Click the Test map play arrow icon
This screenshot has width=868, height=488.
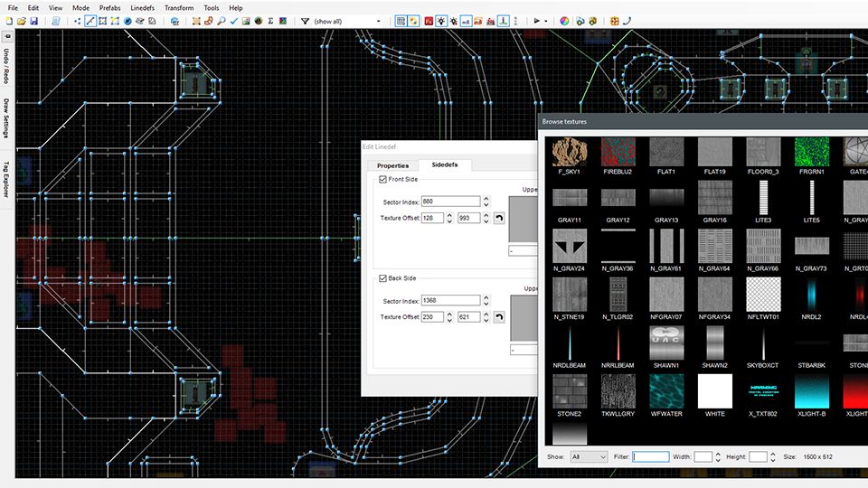click(536, 21)
